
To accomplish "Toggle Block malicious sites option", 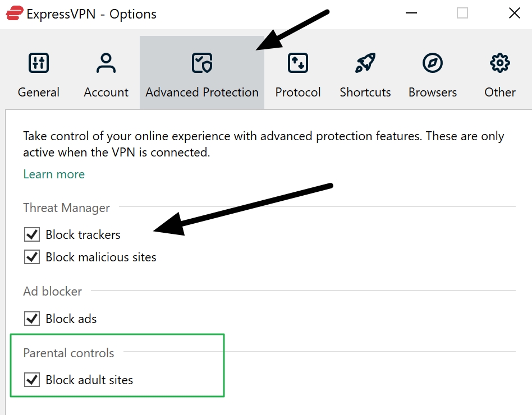I will [x=32, y=257].
